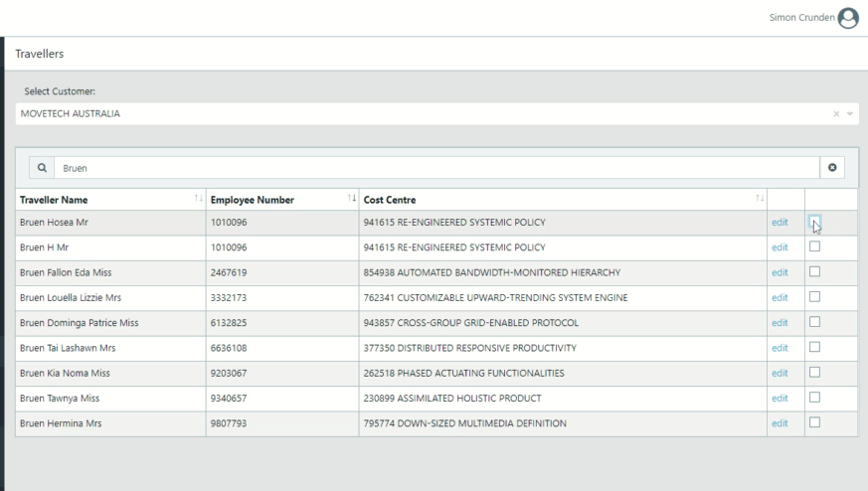Click the Travellers page heading
Screen dimensions: 868x491
(x=40, y=52)
